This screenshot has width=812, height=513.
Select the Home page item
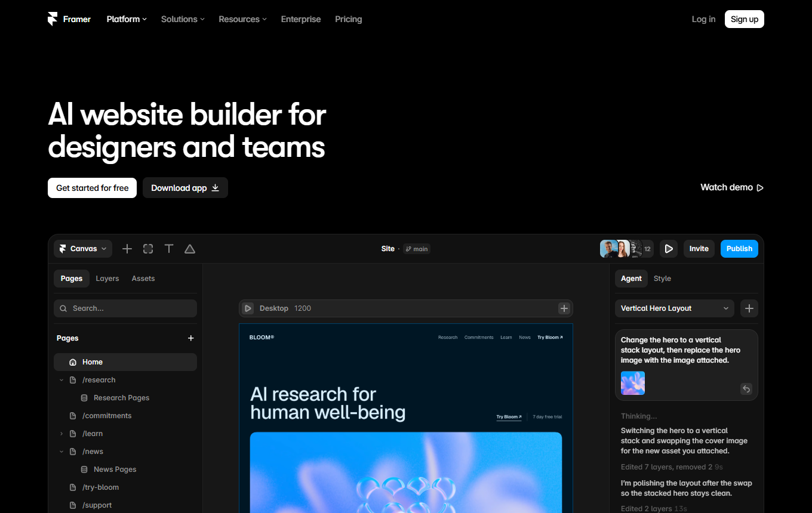coord(125,362)
